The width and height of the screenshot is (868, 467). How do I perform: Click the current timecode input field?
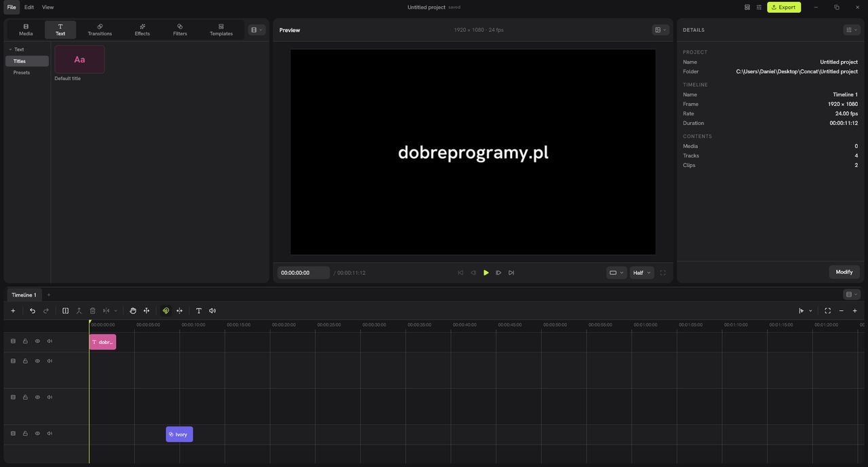tap(304, 273)
